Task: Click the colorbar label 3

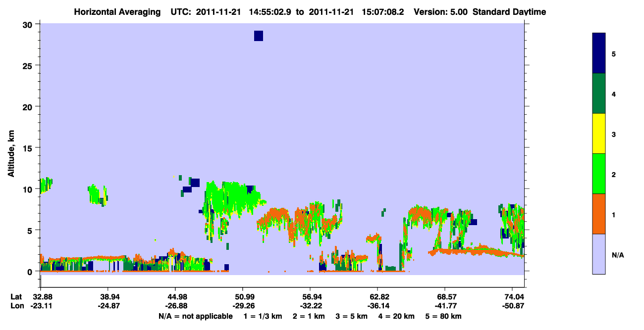Action: click(x=614, y=134)
